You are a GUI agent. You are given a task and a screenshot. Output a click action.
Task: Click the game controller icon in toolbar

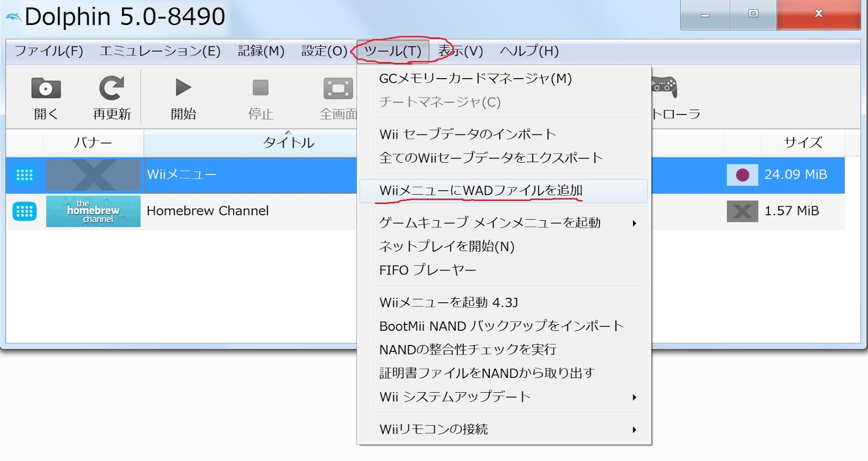[x=665, y=87]
